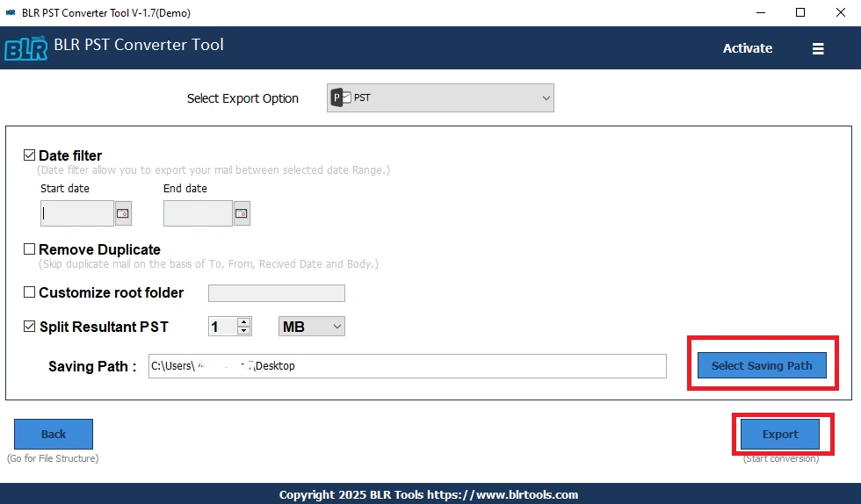Screen dimensions: 861x504
Task: Click the BLR PST Converter Tool header title
Action: 139,45
